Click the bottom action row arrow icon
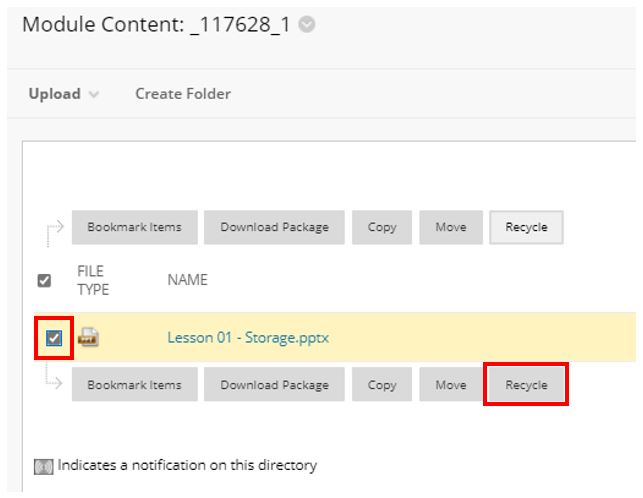This screenshot has width=643, height=498. (x=53, y=376)
